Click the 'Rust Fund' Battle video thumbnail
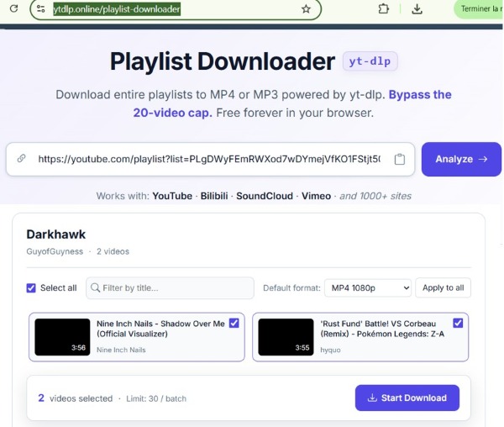The height and width of the screenshot is (427, 504). pos(286,337)
